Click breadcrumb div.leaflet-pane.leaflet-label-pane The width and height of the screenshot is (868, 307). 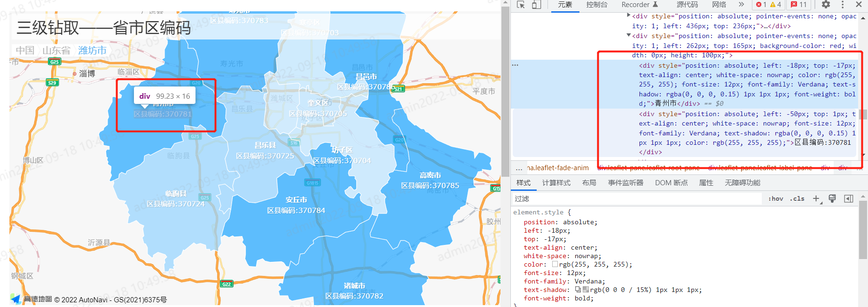click(760, 168)
